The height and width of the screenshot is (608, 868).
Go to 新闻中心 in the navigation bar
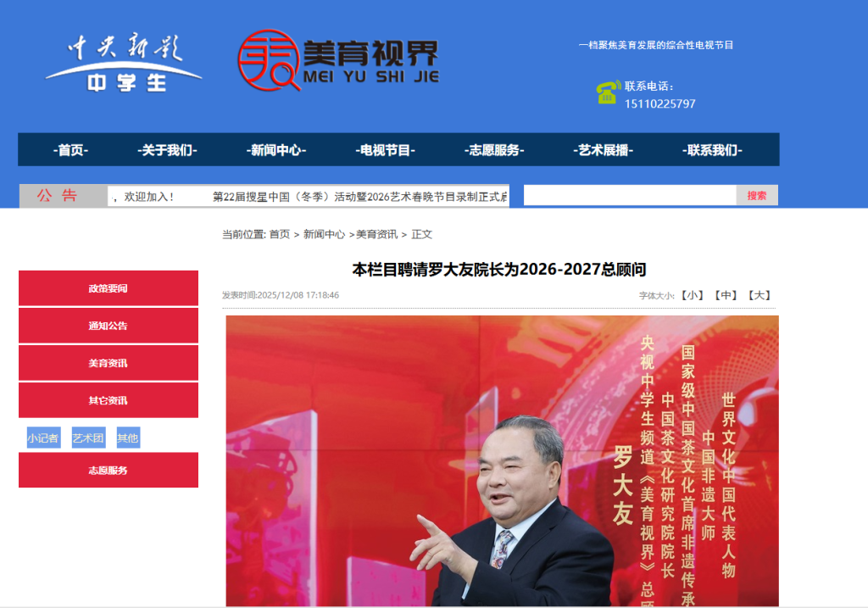pyautogui.click(x=277, y=150)
